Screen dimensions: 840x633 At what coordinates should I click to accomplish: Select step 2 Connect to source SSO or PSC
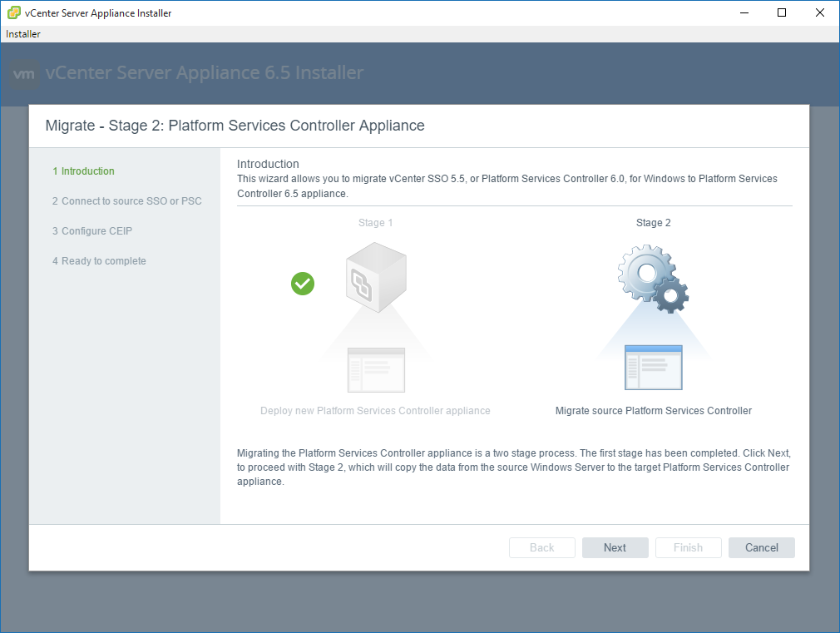point(126,201)
